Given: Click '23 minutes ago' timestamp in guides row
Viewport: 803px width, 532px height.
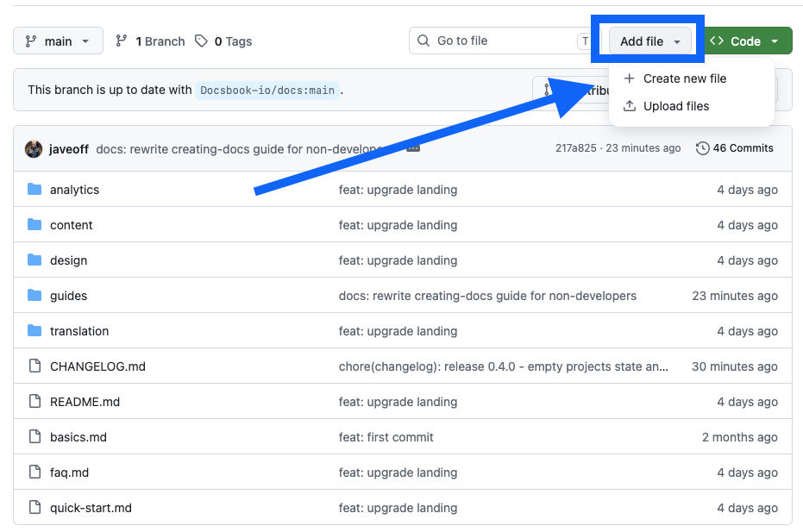Looking at the screenshot, I should pos(735,296).
